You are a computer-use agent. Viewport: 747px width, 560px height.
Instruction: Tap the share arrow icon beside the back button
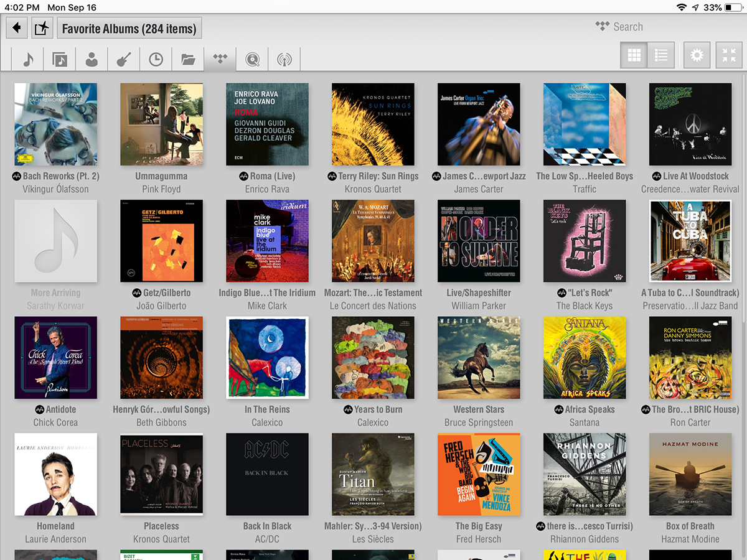41,28
